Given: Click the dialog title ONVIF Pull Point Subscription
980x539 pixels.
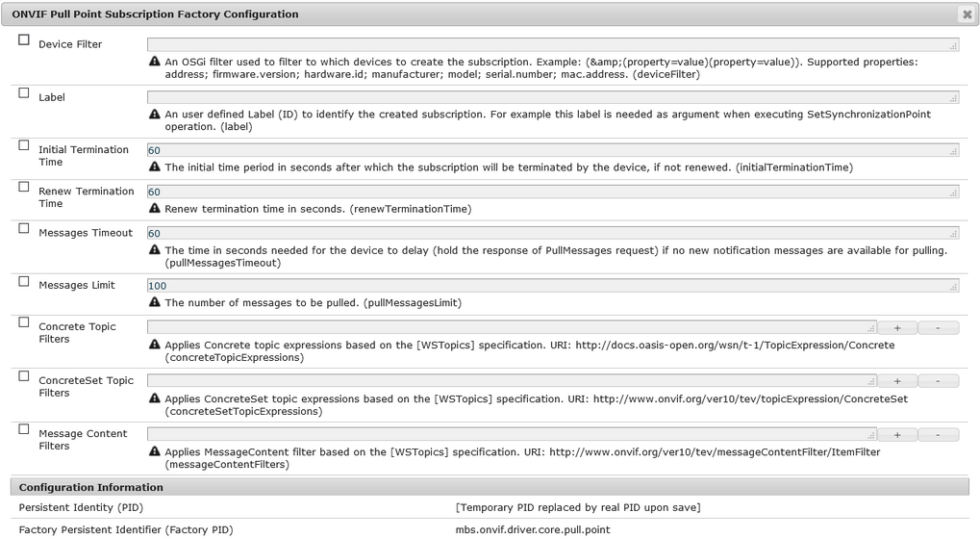Looking at the screenshot, I should [x=155, y=13].
